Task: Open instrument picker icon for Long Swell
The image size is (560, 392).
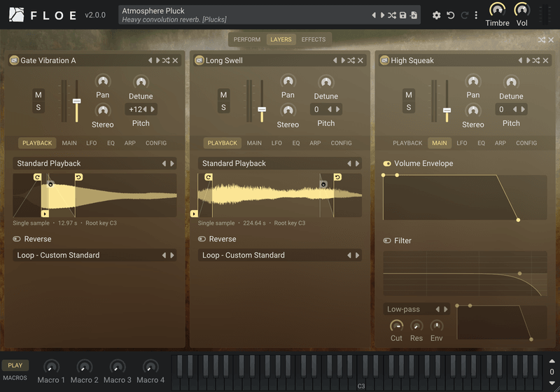Action: point(199,60)
